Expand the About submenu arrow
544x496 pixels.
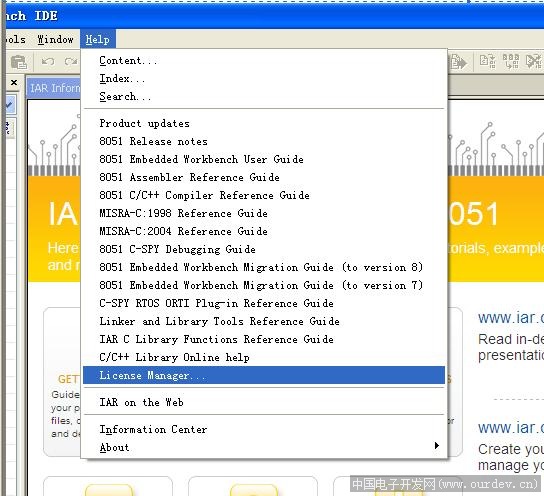pyautogui.click(x=437, y=446)
